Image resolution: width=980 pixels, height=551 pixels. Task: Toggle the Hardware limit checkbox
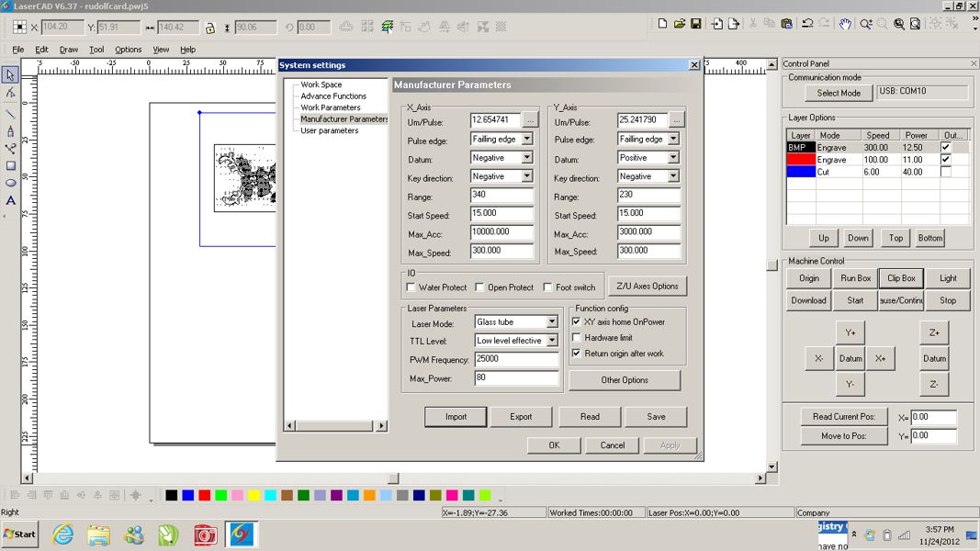click(577, 338)
